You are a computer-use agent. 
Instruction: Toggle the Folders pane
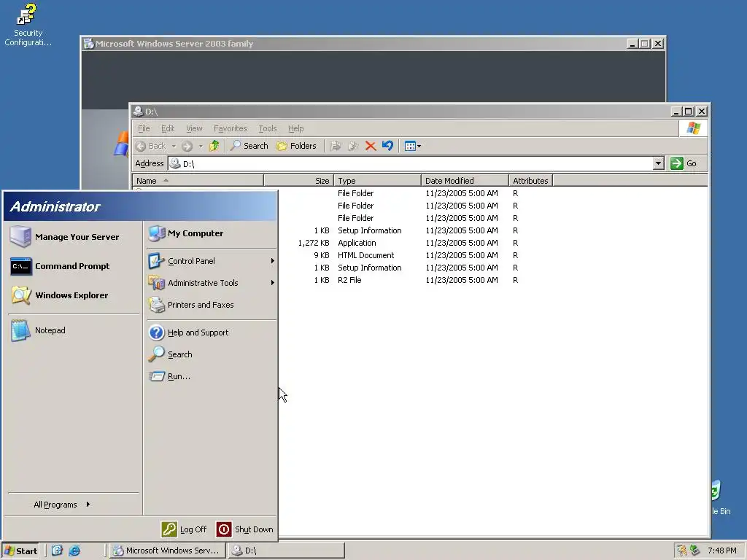click(x=296, y=146)
